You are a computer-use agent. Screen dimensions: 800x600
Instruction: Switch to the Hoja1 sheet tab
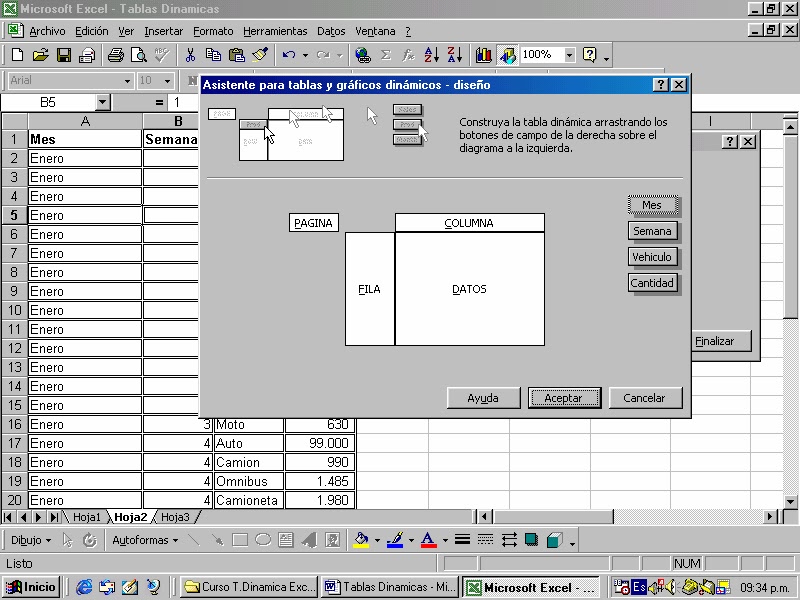87,517
